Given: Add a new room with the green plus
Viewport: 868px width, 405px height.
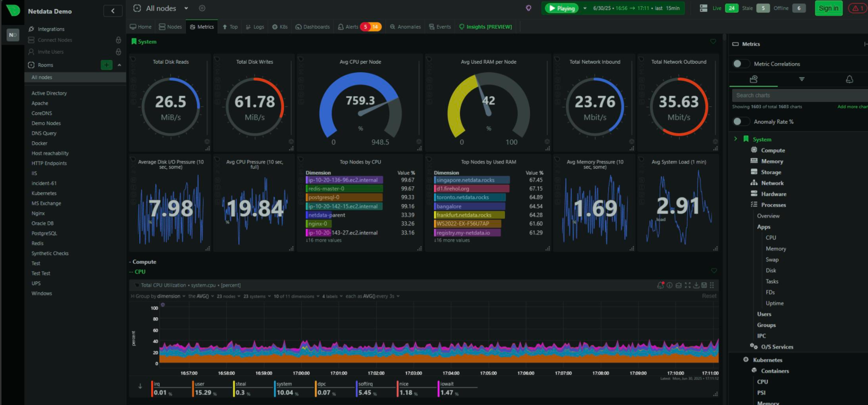Looking at the screenshot, I should (x=106, y=65).
